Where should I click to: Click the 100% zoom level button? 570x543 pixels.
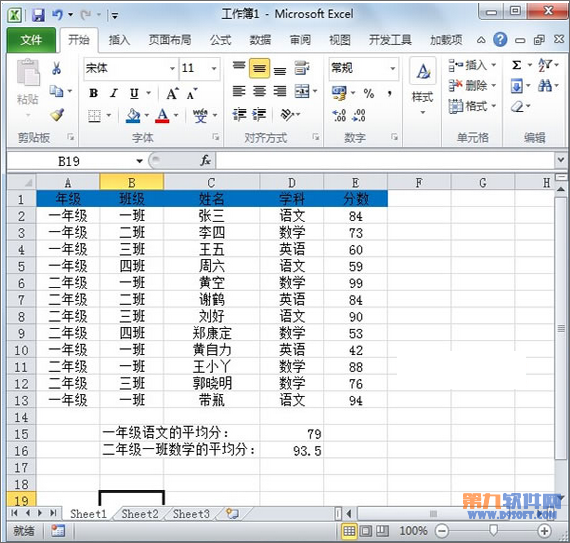pyautogui.click(x=413, y=531)
